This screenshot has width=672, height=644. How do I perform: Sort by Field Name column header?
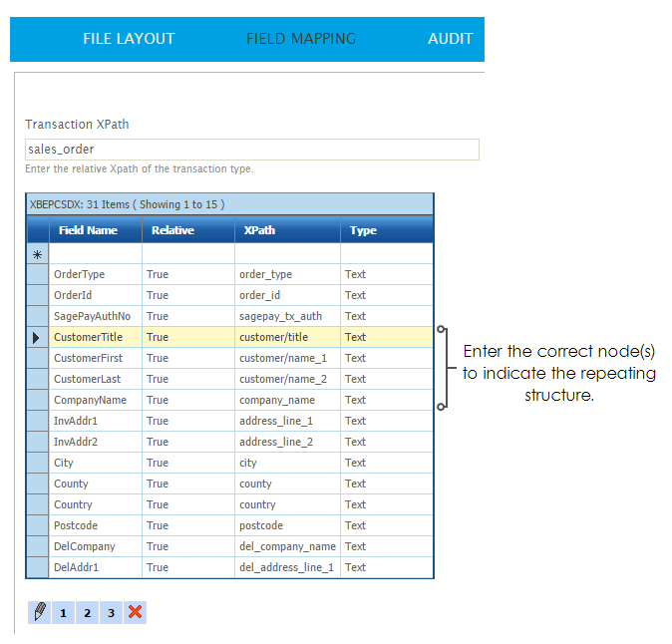88,230
